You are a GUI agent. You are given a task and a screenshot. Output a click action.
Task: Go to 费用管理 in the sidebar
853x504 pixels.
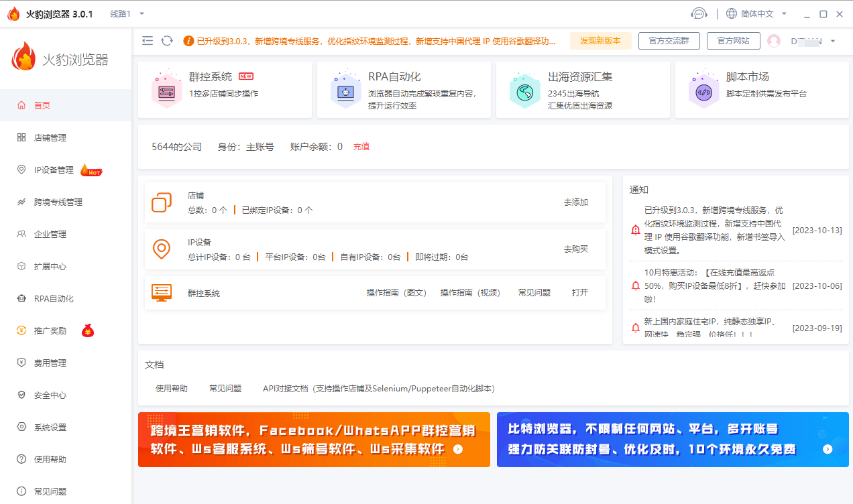(x=66, y=363)
